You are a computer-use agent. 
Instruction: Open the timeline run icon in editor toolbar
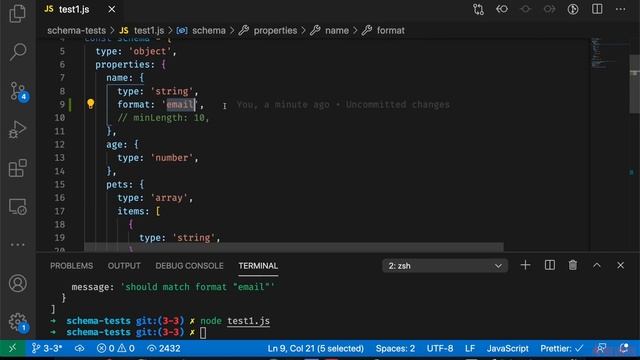(x=573, y=9)
